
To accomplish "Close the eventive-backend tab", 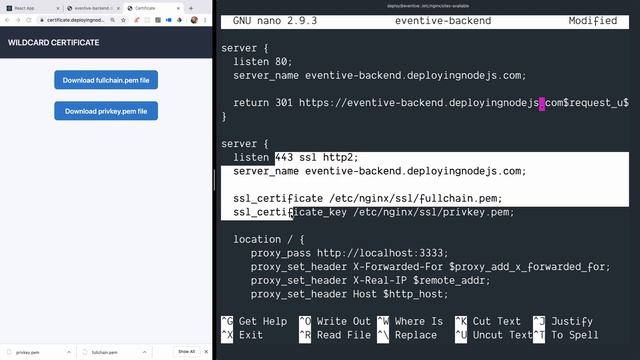I will (x=118, y=8).
